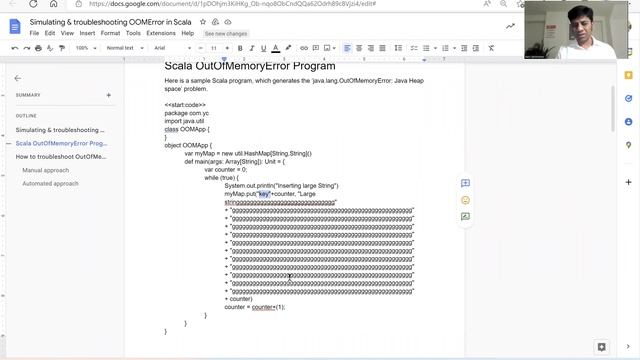Open Google Keep in side panel
Viewport: 640px width, 360px height.
click(629, 75)
